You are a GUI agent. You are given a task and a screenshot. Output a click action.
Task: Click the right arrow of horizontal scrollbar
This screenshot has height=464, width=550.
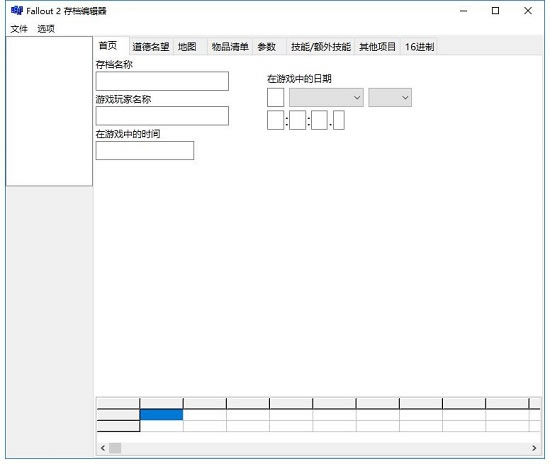point(534,448)
